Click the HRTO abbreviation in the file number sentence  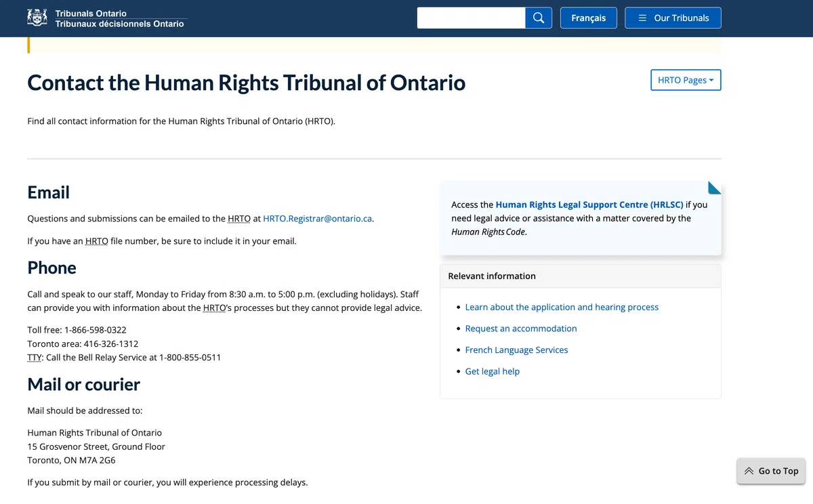click(x=97, y=240)
